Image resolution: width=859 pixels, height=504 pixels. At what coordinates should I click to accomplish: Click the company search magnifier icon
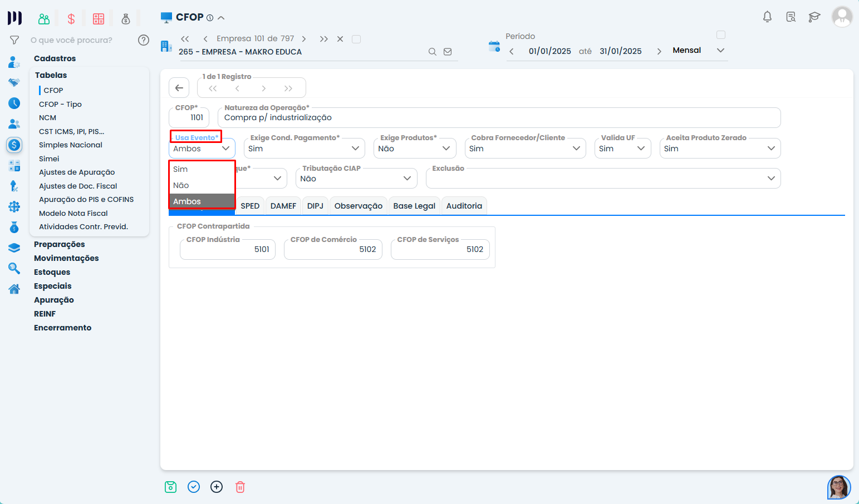pyautogui.click(x=432, y=52)
